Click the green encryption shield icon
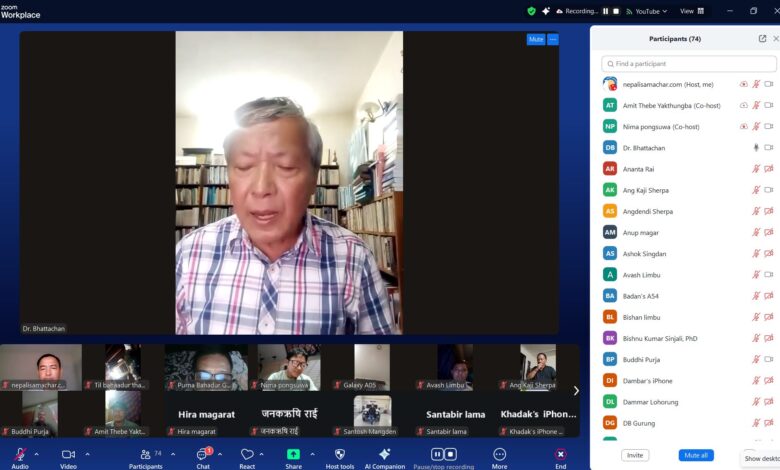The image size is (780, 470). coord(532,11)
